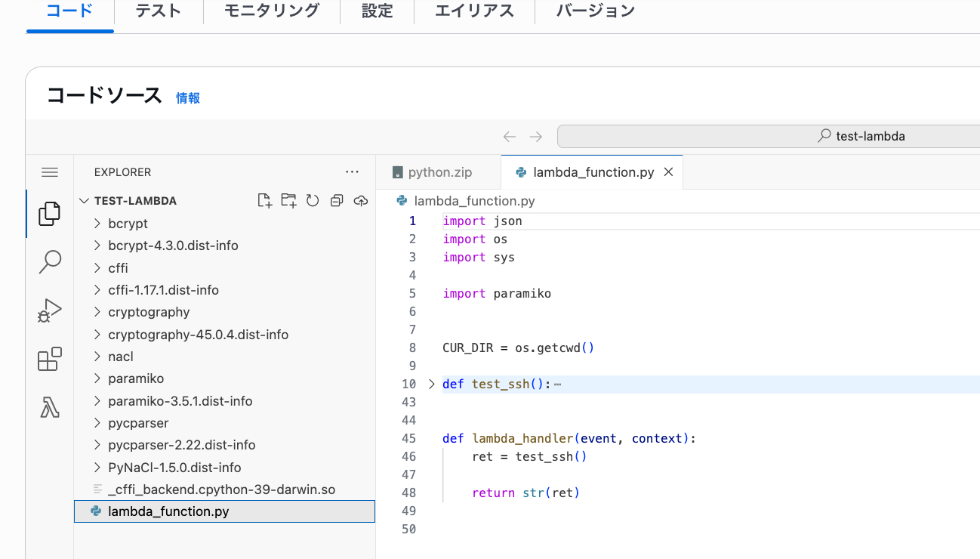Click the 'ret = test_ssh()' line
980x559 pixels.
point(529,456)
